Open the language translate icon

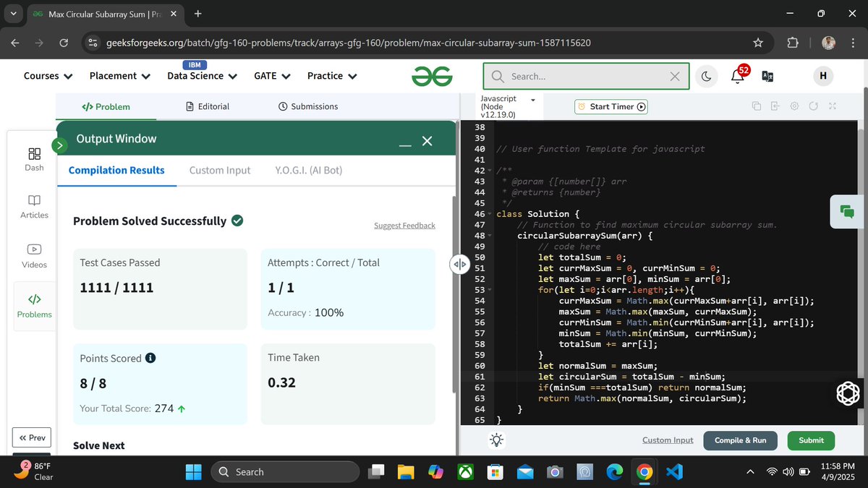click(767, 76)
